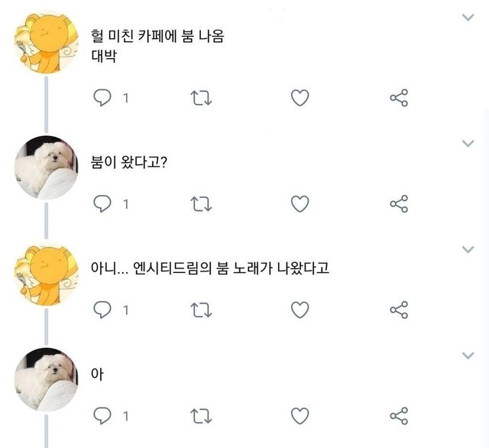Share the '붐이 왔다고?' tweet
The height and width of the screenshot is (448, 489).
coord(399,203)
